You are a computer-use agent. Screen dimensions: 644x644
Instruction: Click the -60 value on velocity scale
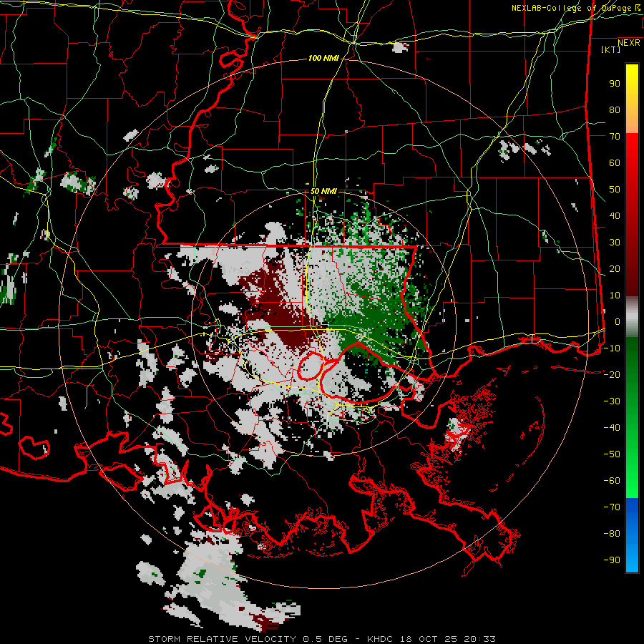pos(612,481)
